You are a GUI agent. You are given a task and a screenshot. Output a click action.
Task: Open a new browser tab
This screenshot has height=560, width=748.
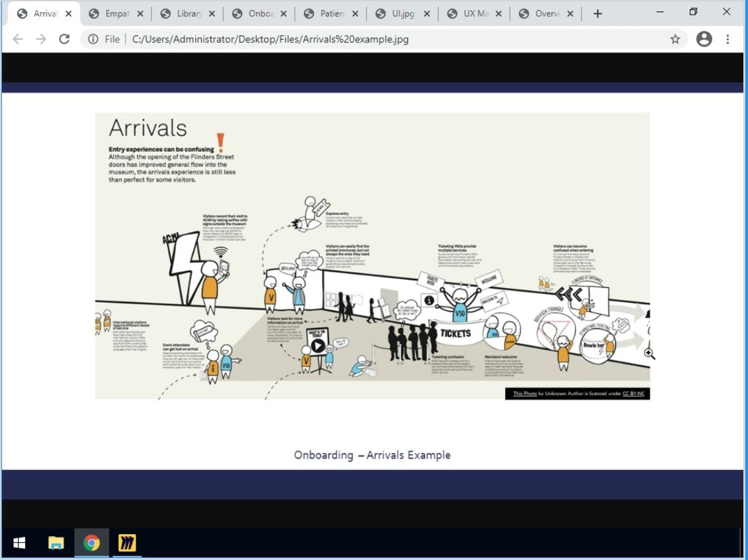597,14
